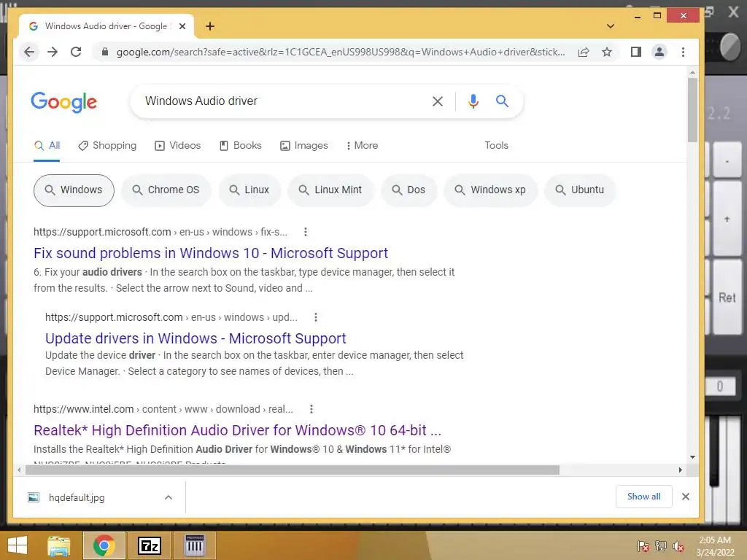The image size is (747, 560).
Task: Share this page from address bar
Action: coord(584,52)
